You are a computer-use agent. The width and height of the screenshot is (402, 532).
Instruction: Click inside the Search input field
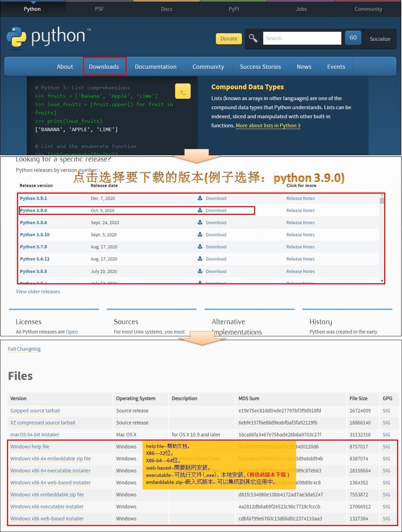[302, 38]
